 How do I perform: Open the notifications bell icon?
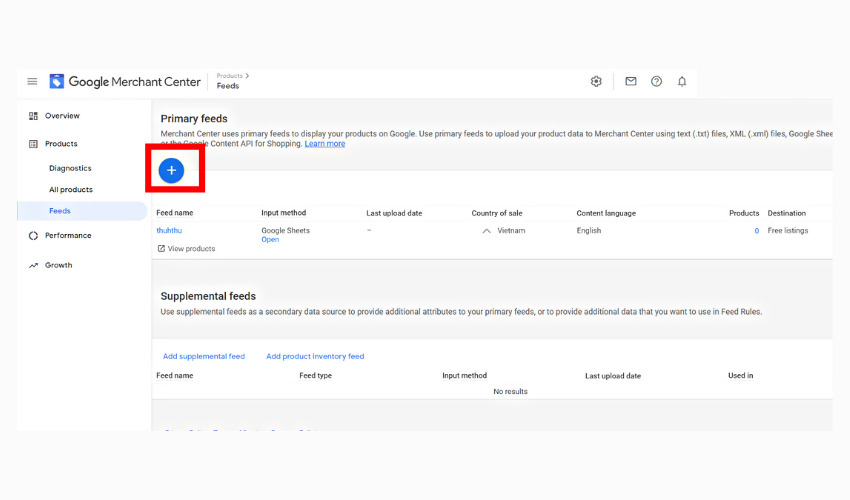682,81
